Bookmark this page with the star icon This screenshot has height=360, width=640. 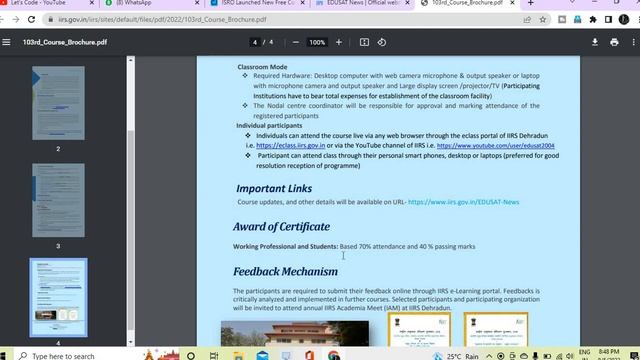pos(542,19)
